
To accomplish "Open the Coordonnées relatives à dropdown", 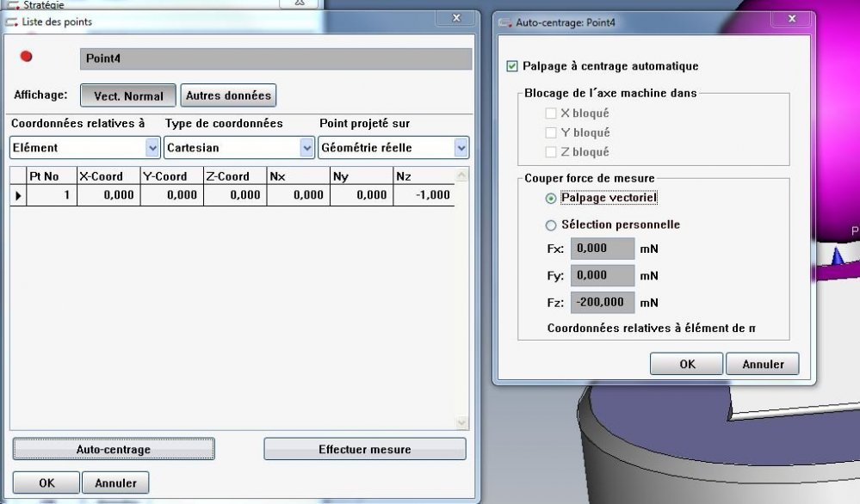I will coord(152,148).
